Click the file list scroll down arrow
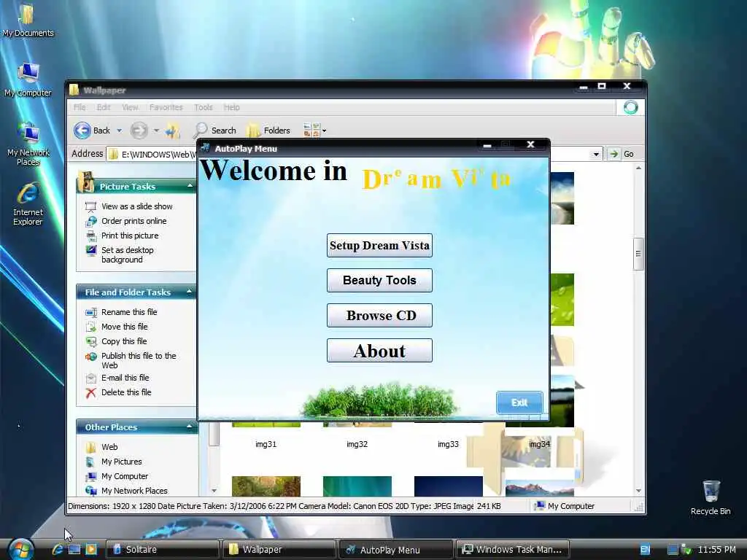Image resolution: width=747 pixels, height=560 pixels. (x=638, y=491)
